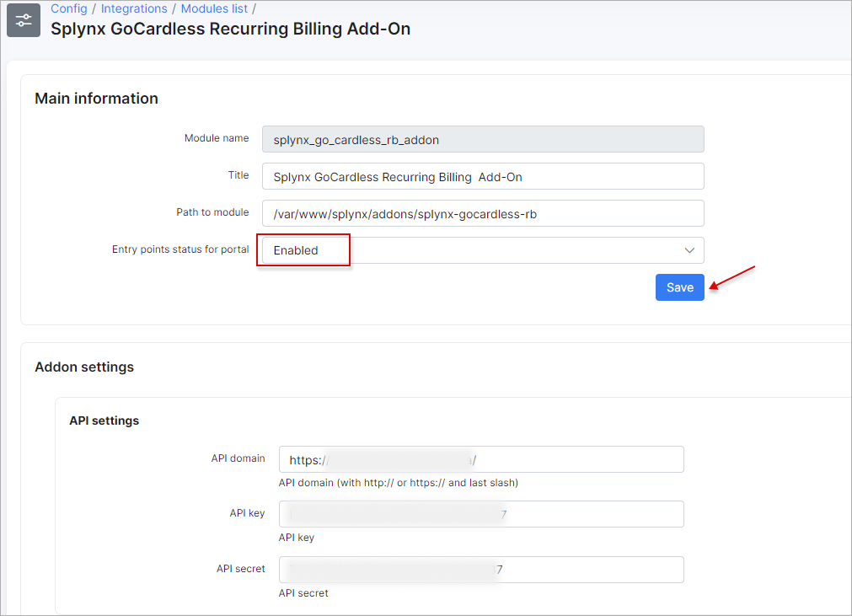Click the Main information heading
852x616 pixels.
point(96,99)
